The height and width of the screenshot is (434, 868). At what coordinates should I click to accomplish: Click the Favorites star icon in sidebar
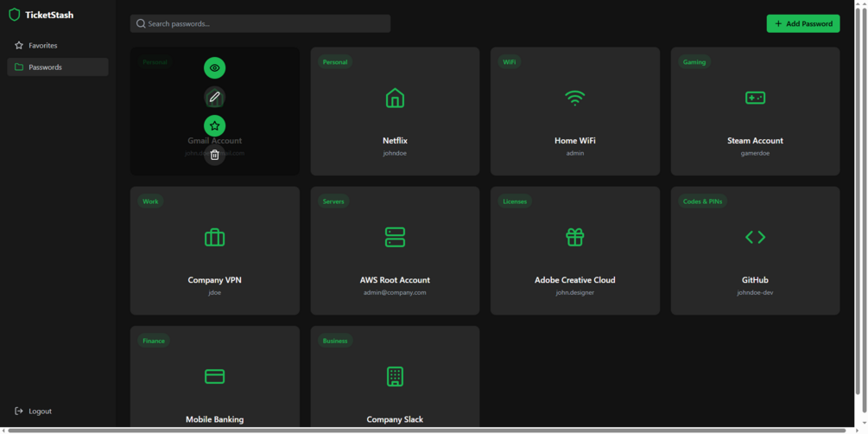19,46
